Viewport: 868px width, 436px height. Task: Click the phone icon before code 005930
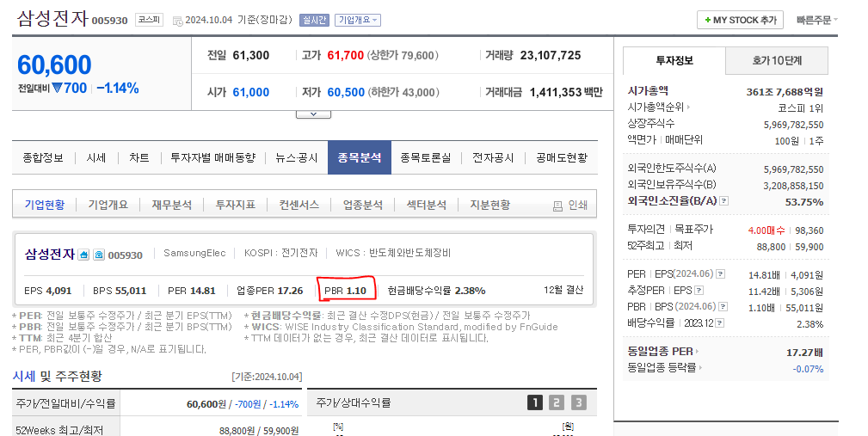pyautogui.click(x=99, y=255)
